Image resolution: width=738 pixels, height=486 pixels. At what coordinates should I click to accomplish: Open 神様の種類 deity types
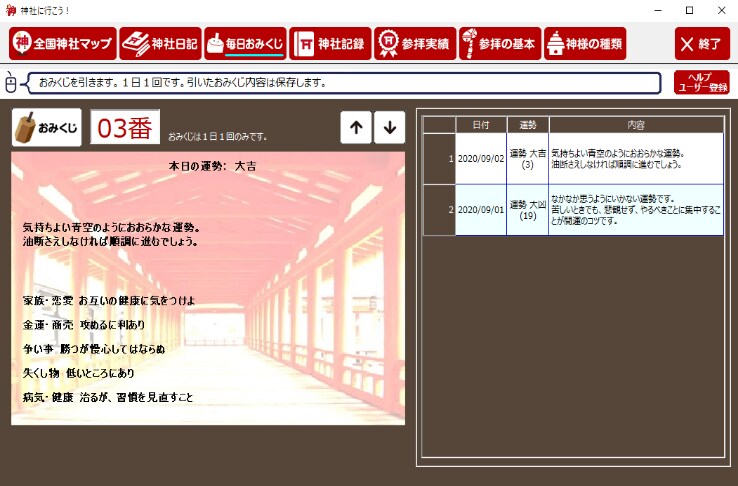click(585, 44)
